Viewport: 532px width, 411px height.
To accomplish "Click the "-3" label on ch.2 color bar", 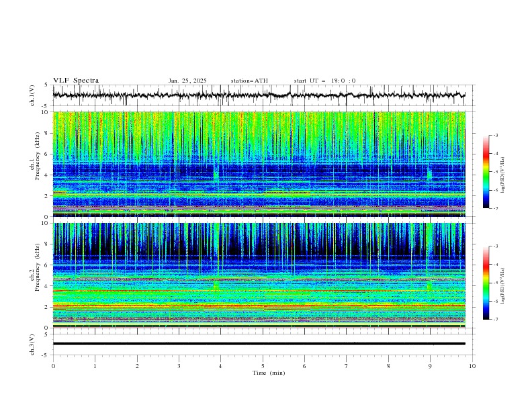I will click(x=496, y=246).
